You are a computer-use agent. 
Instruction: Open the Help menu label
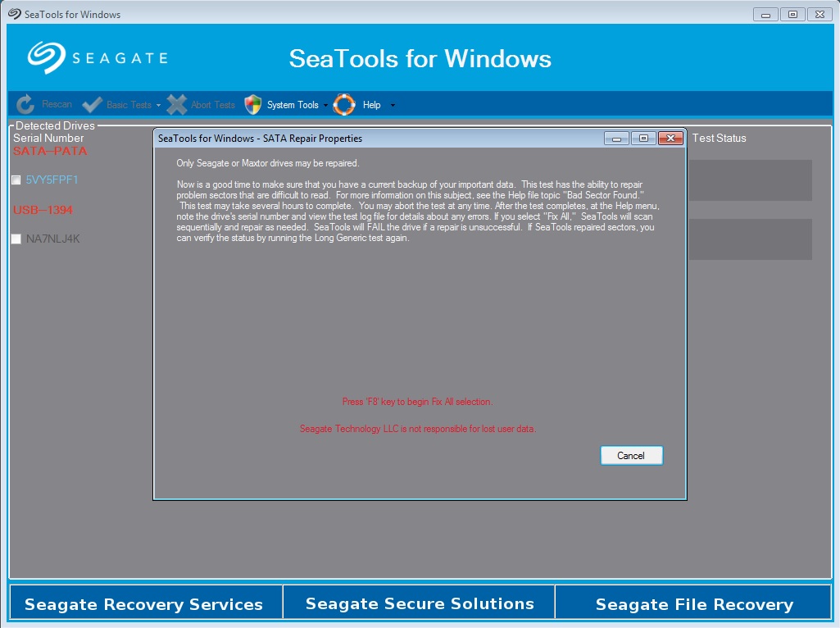(372, 105)
